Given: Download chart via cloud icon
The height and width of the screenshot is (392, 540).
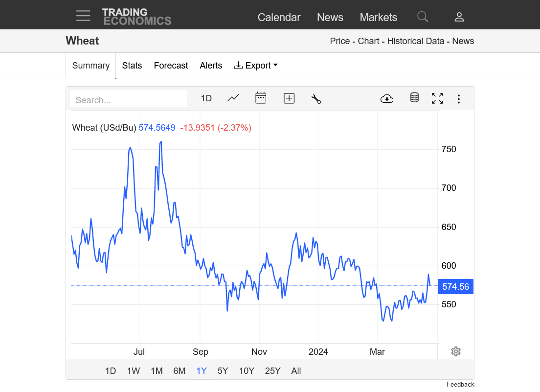Looking at the screenshot, I should 387,98.
